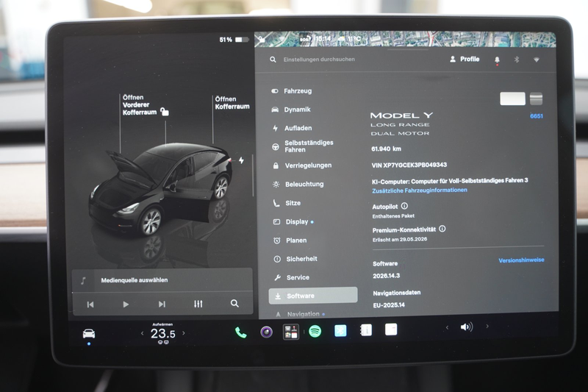Viewport: 588px width, 392px height.
Task: Open the Planen scheduling menu
Action: [x=290, y=240]
